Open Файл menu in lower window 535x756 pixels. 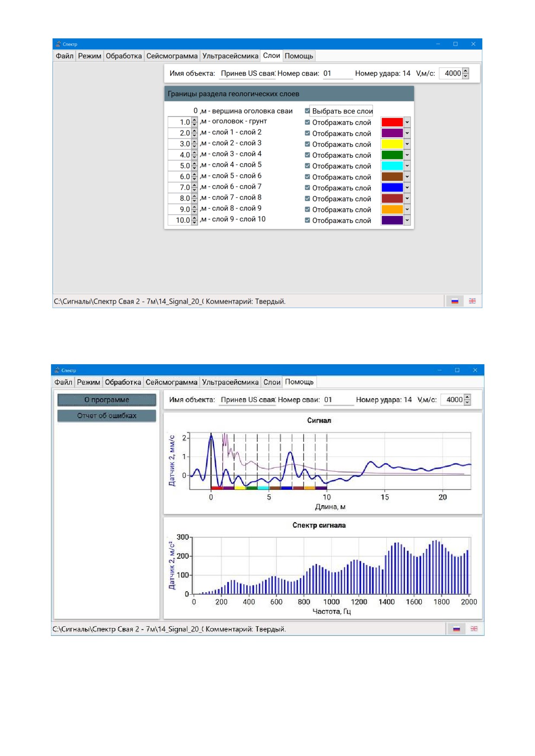[63, 382]
